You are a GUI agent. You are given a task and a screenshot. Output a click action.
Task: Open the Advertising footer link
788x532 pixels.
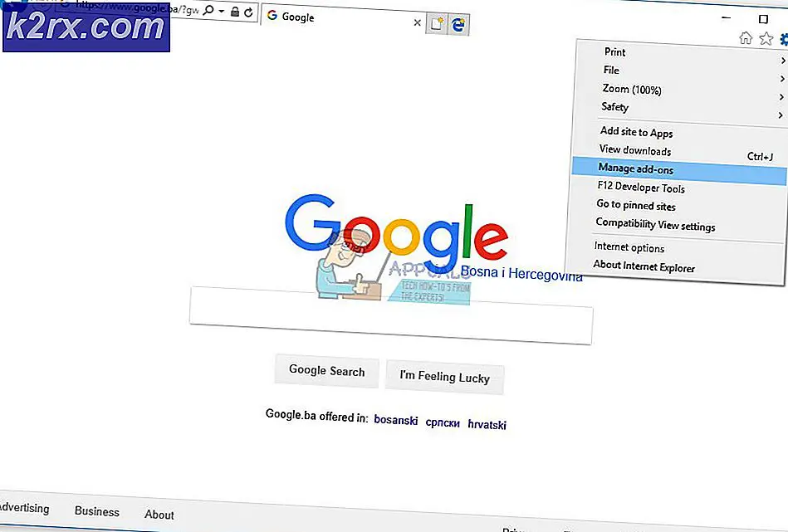(25, 507)
